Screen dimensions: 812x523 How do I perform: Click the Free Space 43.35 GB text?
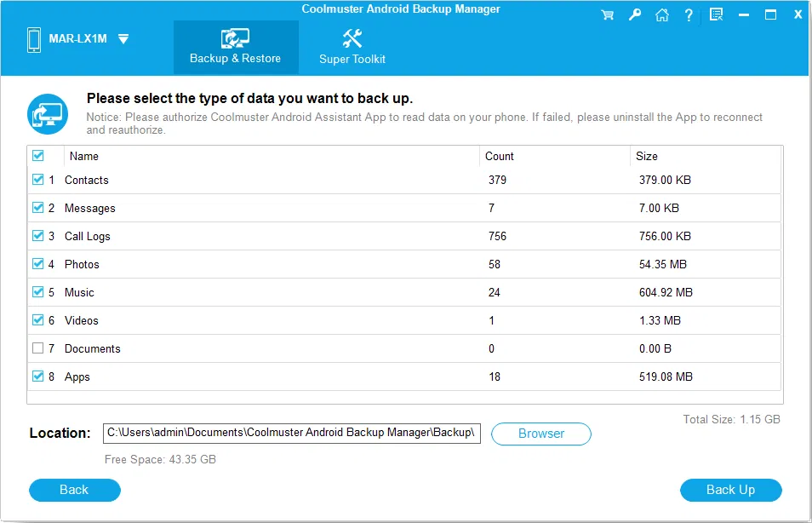(x=160, y=460)
